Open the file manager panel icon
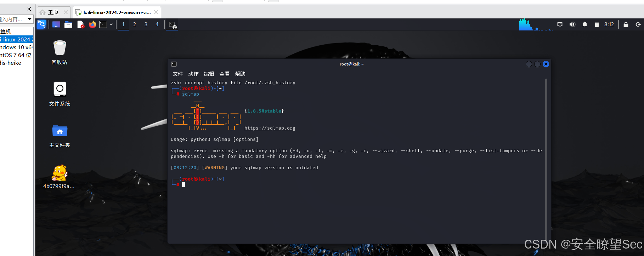 tap(68, 24)
